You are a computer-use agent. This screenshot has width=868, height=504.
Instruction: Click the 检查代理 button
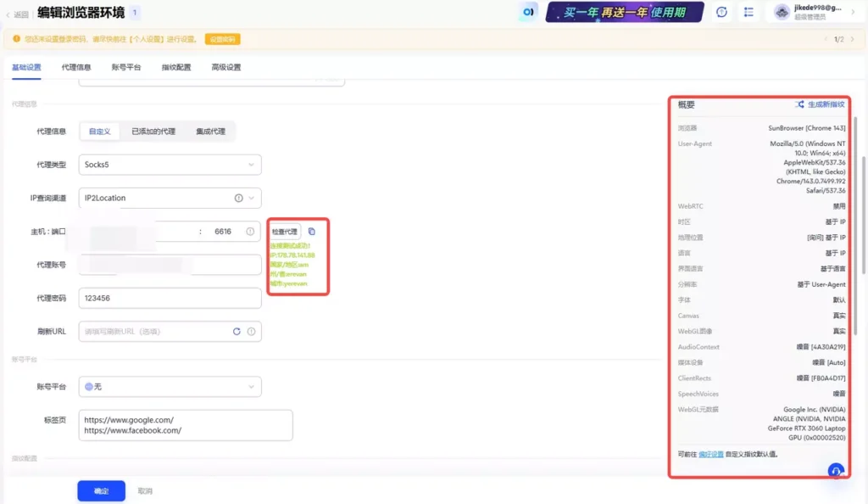[287, 230]
